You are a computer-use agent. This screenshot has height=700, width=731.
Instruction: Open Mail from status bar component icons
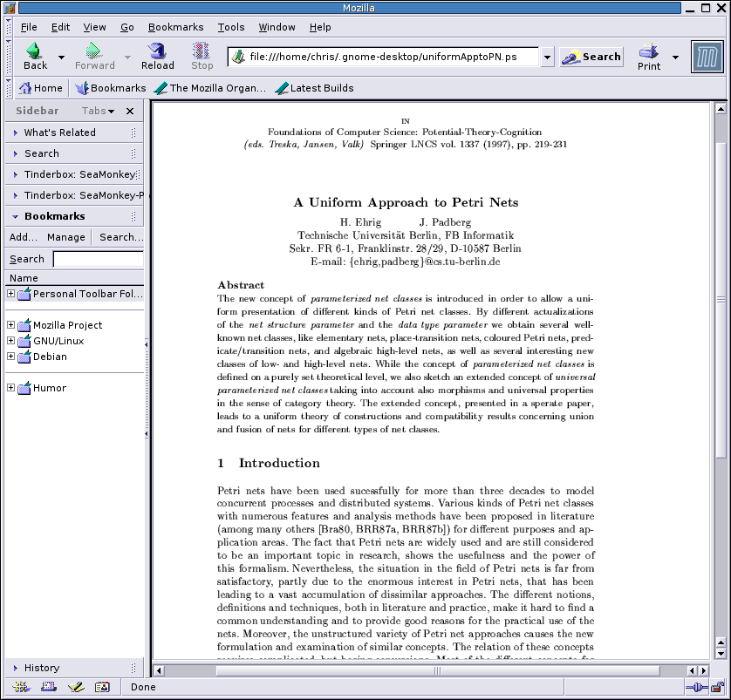tap(50, 687)
